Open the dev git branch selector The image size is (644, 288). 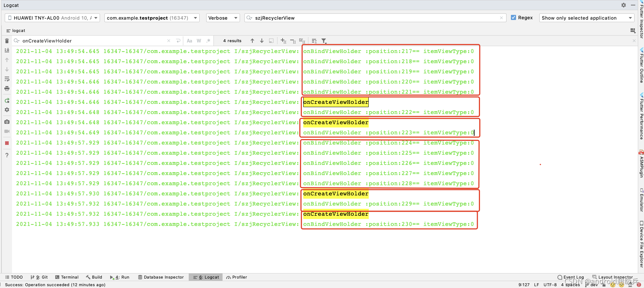tap(592, 285)
